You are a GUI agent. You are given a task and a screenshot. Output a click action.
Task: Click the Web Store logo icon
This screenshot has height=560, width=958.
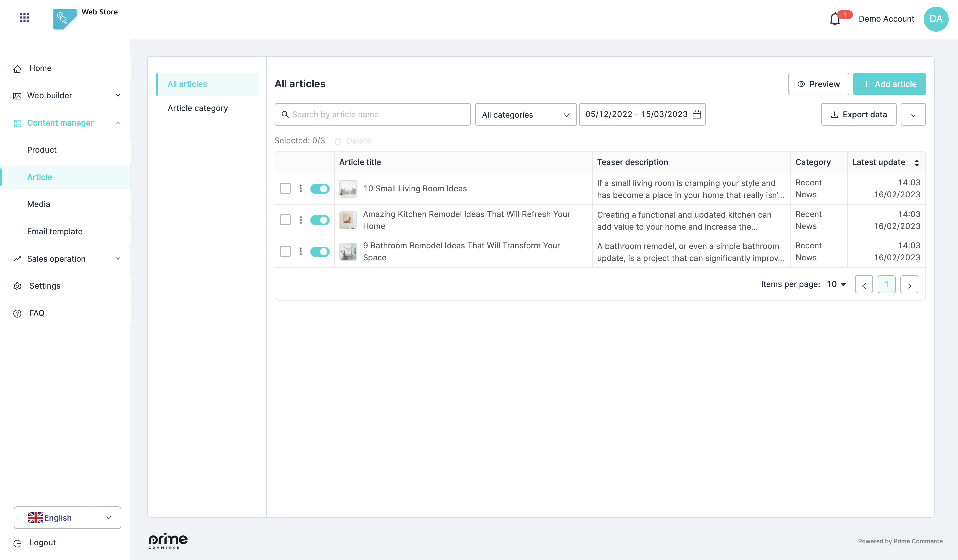(65, 19)
